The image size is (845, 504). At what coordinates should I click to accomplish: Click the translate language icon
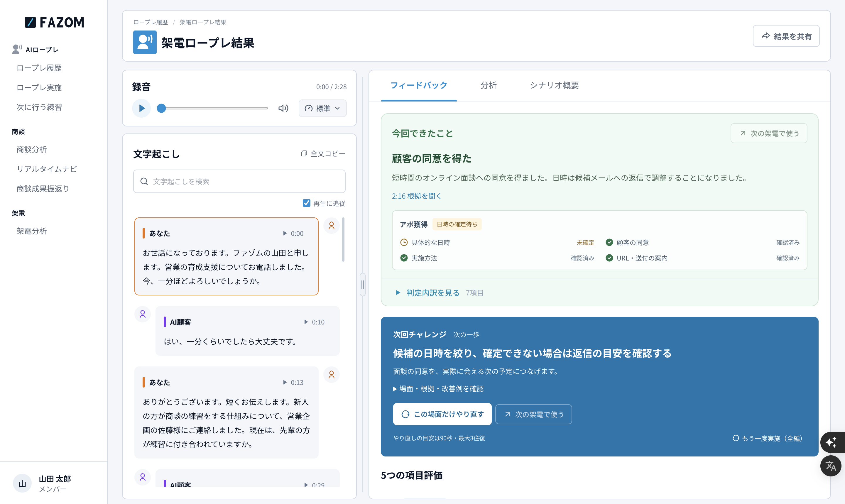(831, 466)
